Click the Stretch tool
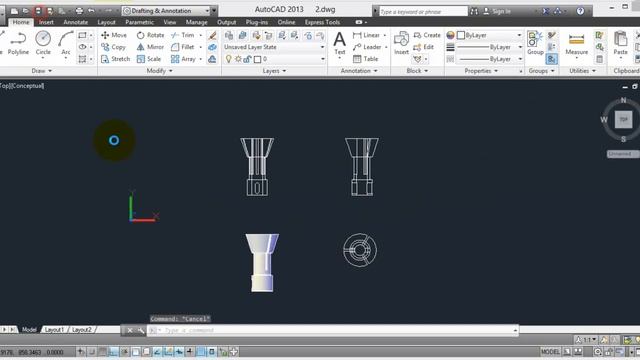Image resolution: width=640 pixels, height=360 pixels. 115,59
